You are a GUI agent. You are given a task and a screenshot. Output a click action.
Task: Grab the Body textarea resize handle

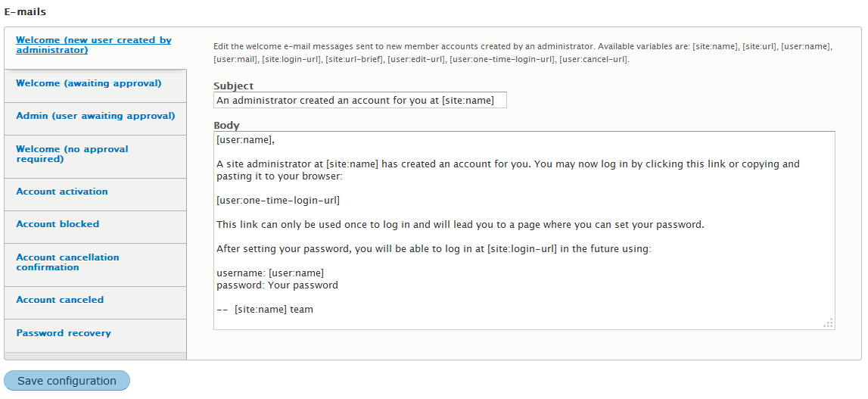click(x=829, y=323)
